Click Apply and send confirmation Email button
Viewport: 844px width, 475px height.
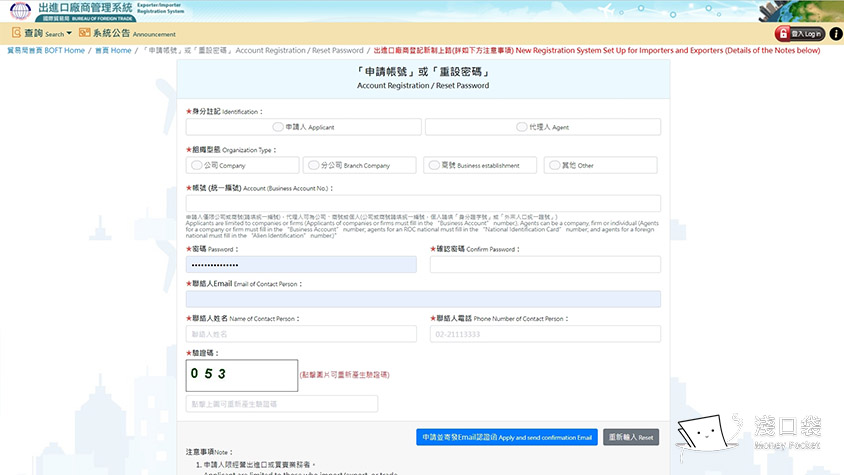pyautogui.click(x=507, y=437)
